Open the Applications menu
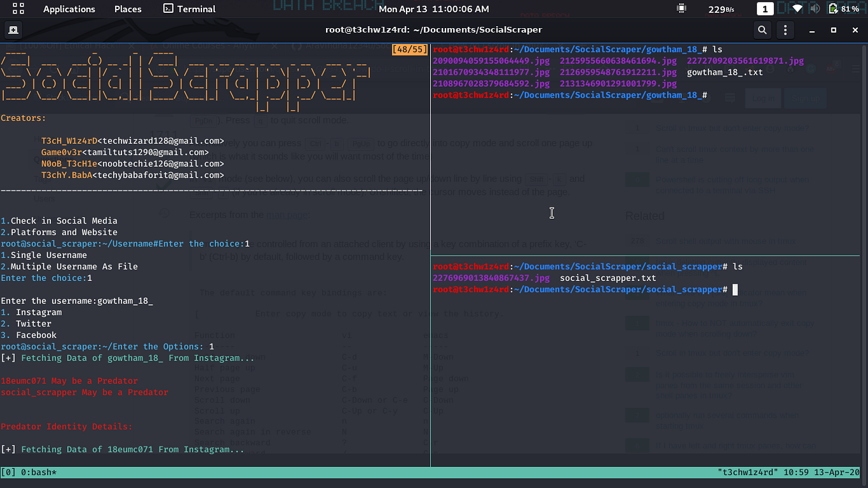 pyautogui.click(x=69, y=9)
